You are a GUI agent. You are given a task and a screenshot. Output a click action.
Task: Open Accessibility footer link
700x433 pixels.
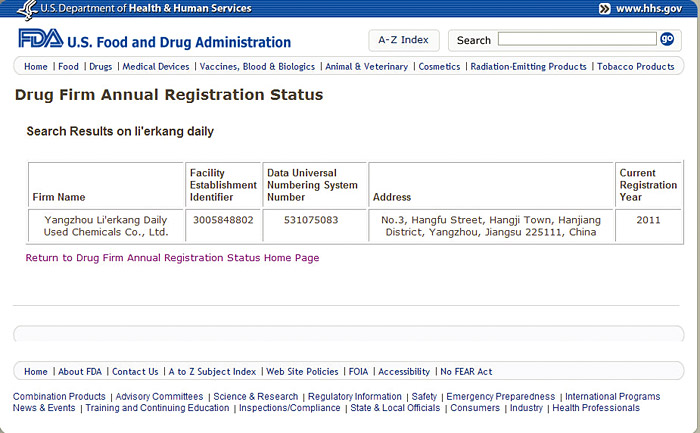404,371
